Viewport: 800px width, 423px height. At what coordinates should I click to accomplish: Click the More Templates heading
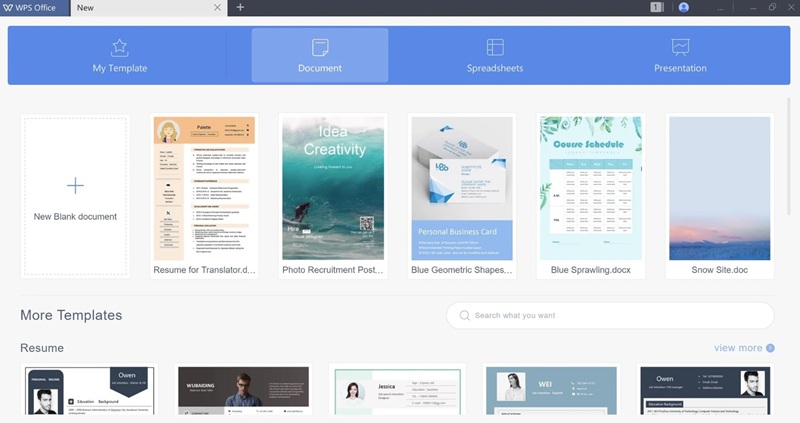[71, 315]
